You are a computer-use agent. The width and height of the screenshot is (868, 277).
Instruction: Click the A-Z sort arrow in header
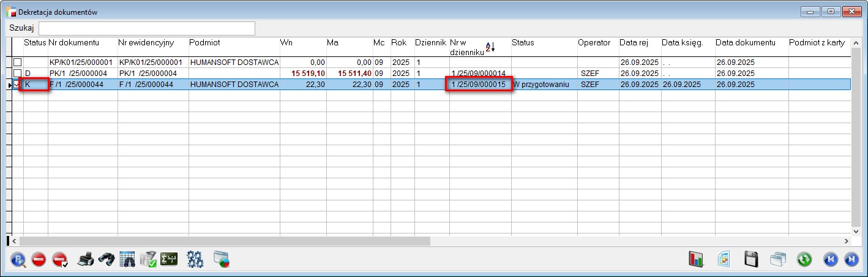490,47
